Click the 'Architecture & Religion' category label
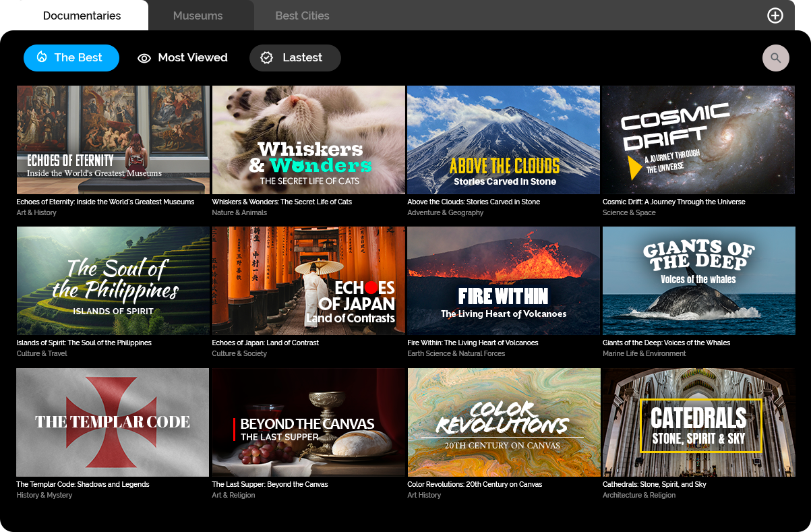The image size is (811, 532). [x=639, y=495]
